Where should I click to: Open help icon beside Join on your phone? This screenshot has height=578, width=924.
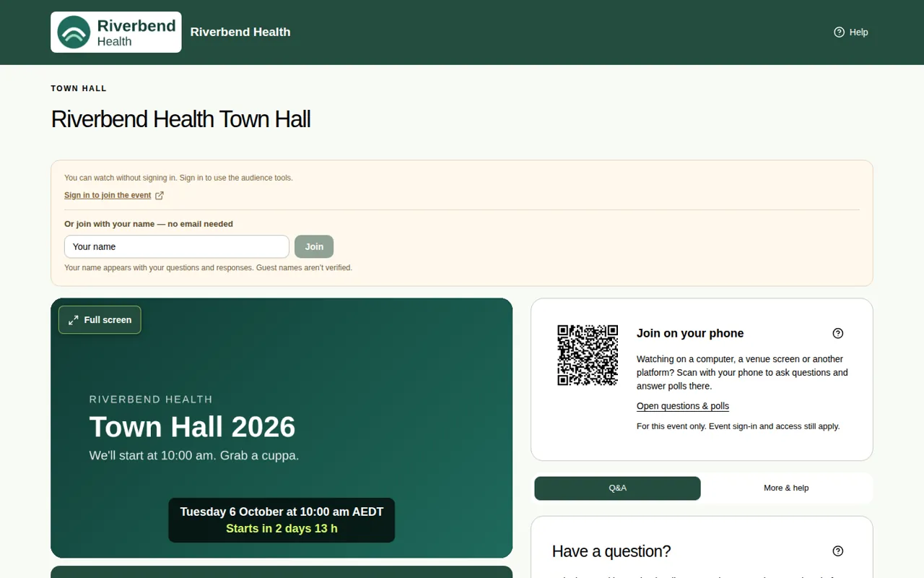point(838,333)
